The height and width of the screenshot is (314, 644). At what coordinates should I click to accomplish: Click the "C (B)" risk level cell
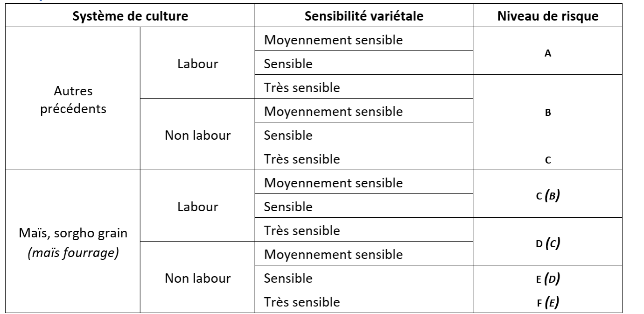pos(548,195)
